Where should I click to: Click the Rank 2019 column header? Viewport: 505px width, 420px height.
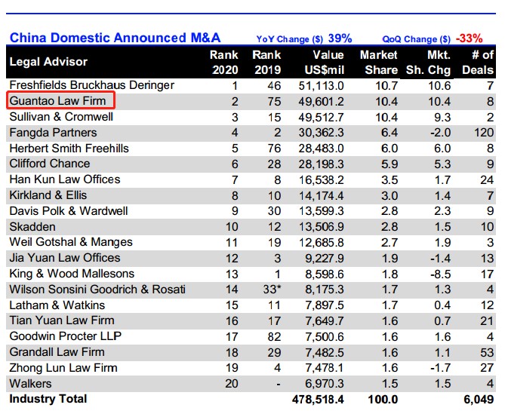coord(266,62)
